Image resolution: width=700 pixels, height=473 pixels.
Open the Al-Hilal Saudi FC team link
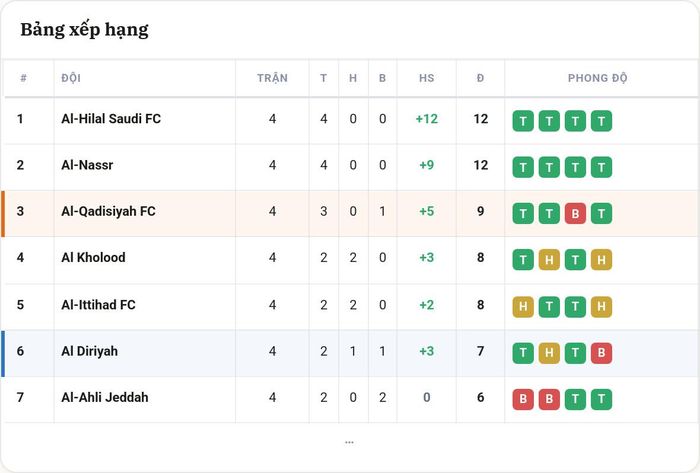click(x=111, y=119)
